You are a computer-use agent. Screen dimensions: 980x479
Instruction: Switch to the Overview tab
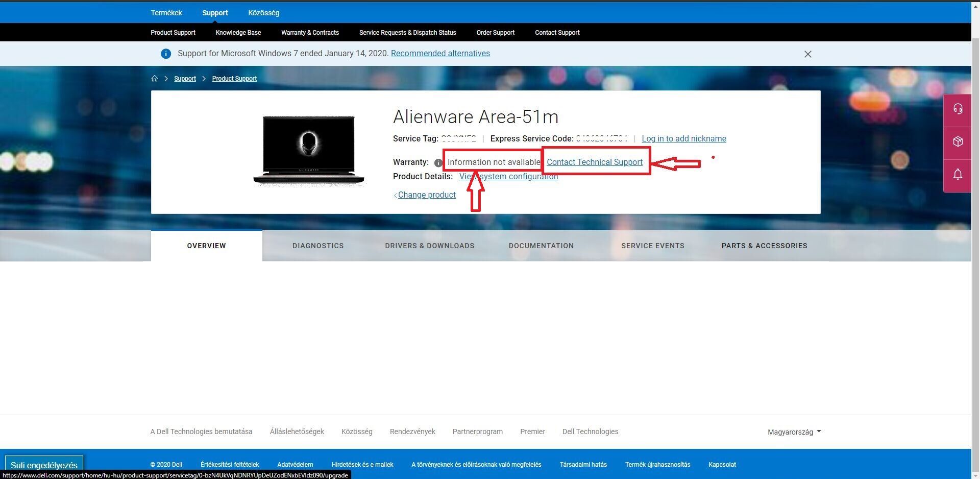(207, 246)
